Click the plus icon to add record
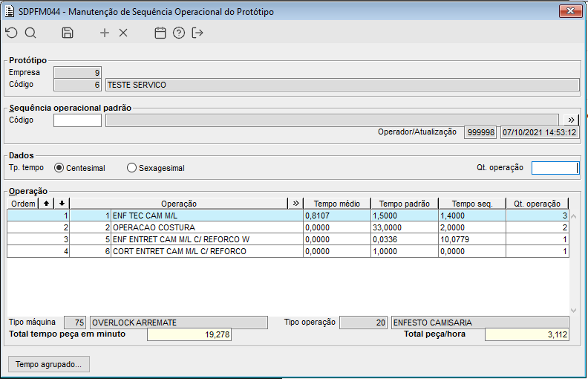588x379 pixels. [105, 33]
